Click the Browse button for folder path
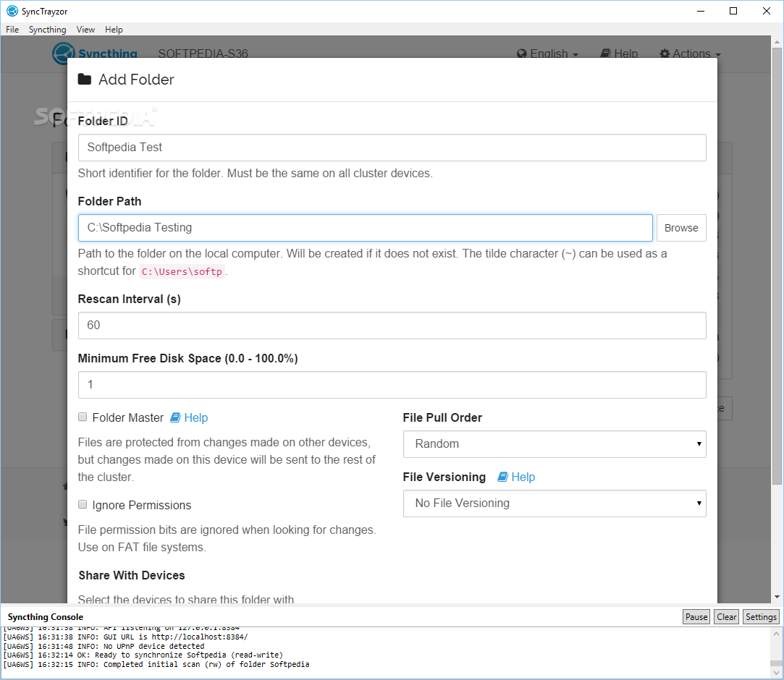The width and height of the screenshot is (784, 680). click(681, 228)
